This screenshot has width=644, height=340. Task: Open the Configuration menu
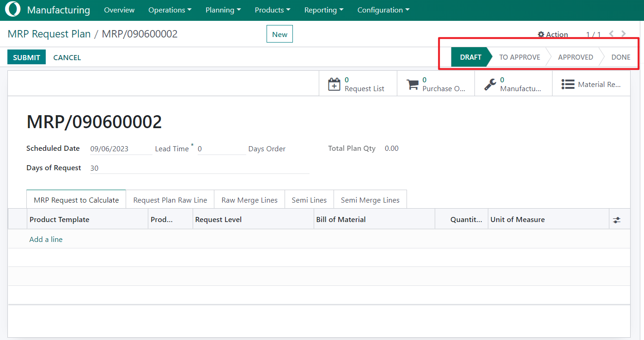pyautogui.click(x=383, y=10)
